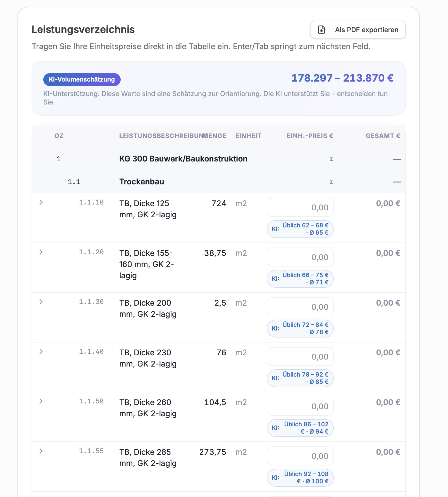Export the list via Als PDF exportieren

pyautogui.click(x=358, y=30)
